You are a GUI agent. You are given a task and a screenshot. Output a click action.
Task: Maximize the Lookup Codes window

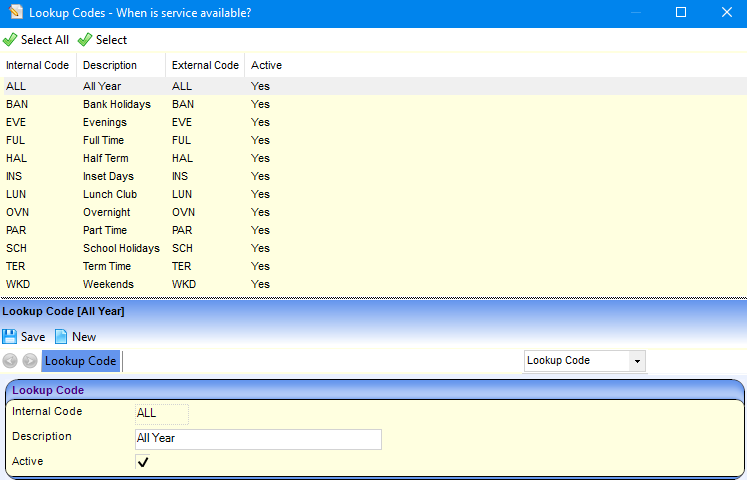[x=681, y=12]
